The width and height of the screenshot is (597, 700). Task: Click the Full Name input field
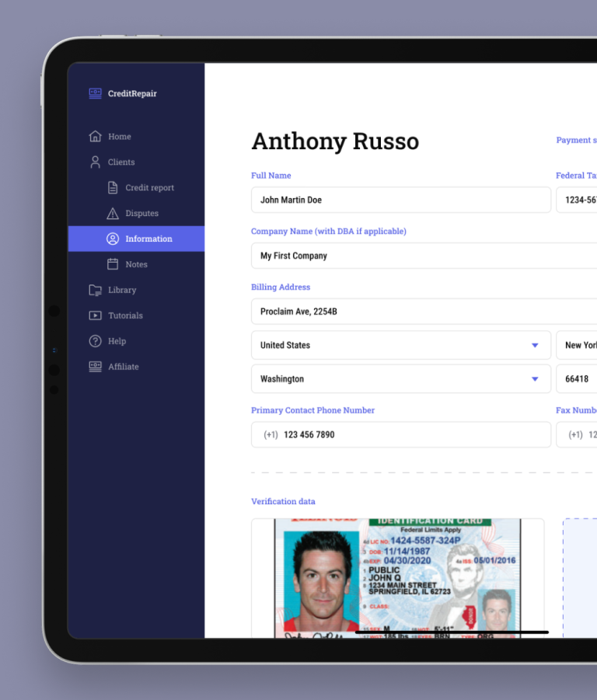(400, 200)
